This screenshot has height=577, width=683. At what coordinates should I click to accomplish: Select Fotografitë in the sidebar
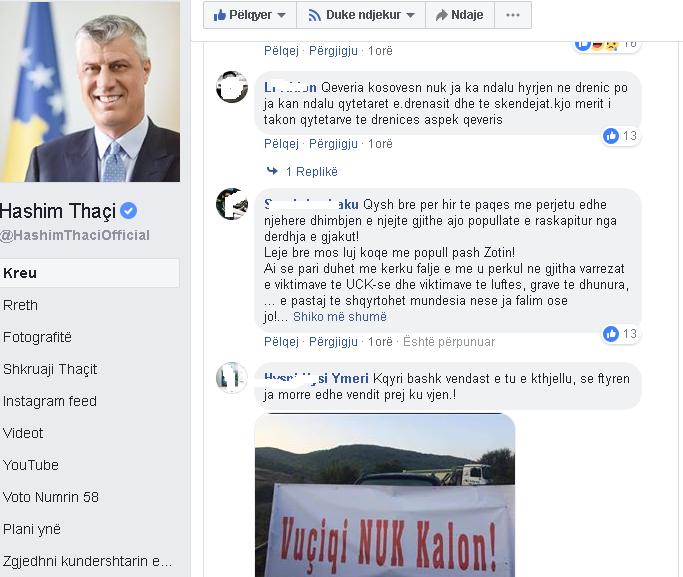(x=37, y=337)
